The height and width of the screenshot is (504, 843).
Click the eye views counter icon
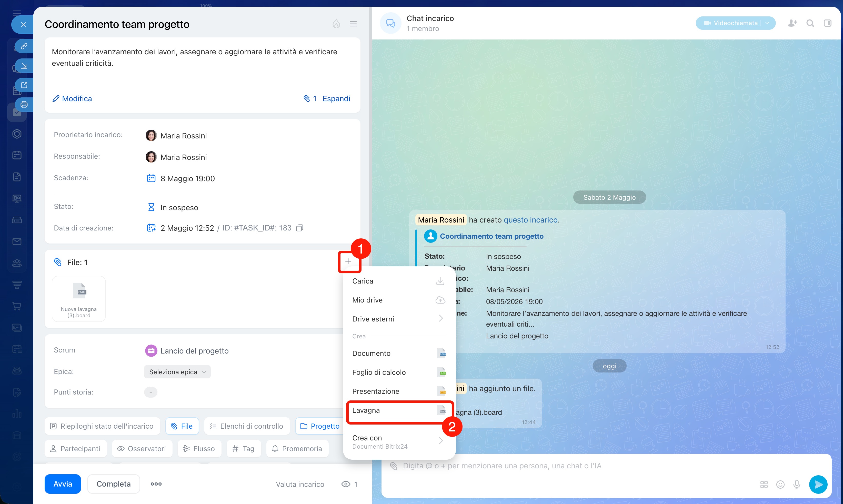coord(346,484)
